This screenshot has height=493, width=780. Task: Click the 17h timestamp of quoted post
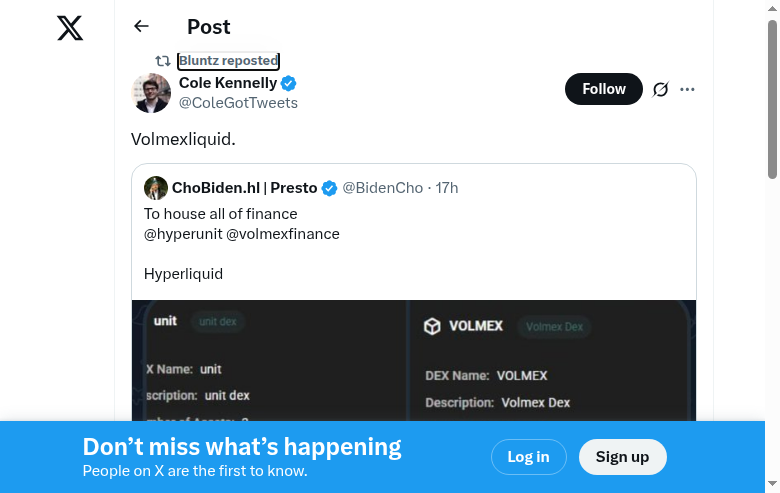[x=447, y=188]
